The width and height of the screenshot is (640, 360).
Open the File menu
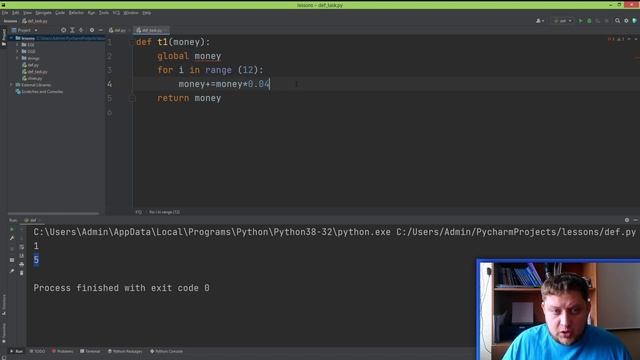pos(5,13)
